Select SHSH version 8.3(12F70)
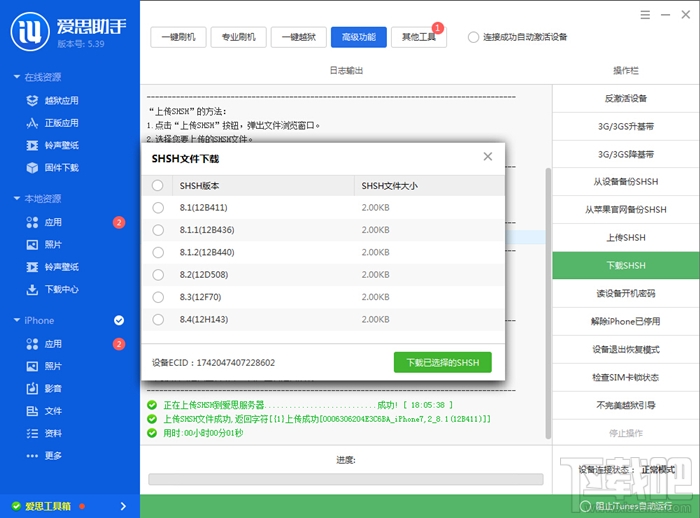Image resolution: width=700 pixels, height=518 pixels. pyautogui.click(x=158, y=297)
